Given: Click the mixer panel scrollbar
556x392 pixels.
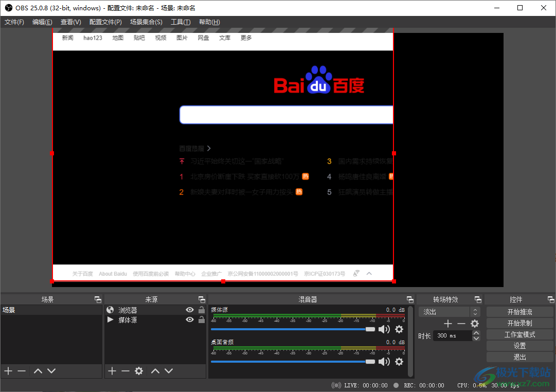Looking at the screenshot, I should coord(410,341).
